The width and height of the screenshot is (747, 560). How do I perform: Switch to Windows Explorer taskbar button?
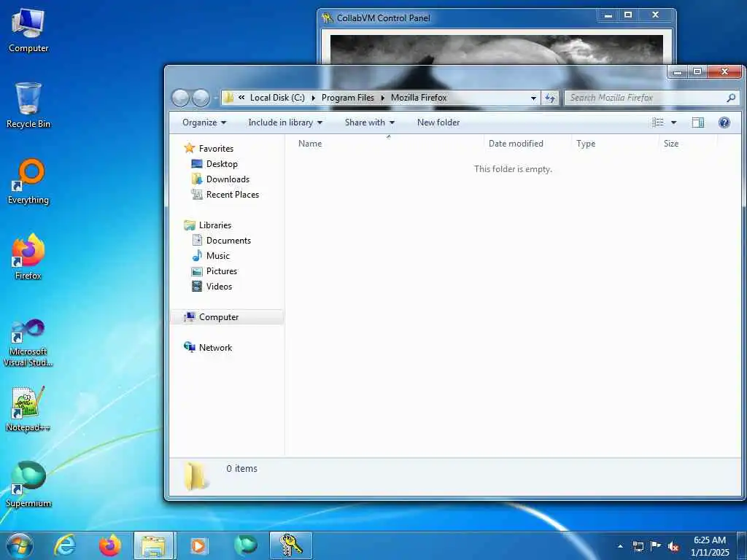pos(155,545)
